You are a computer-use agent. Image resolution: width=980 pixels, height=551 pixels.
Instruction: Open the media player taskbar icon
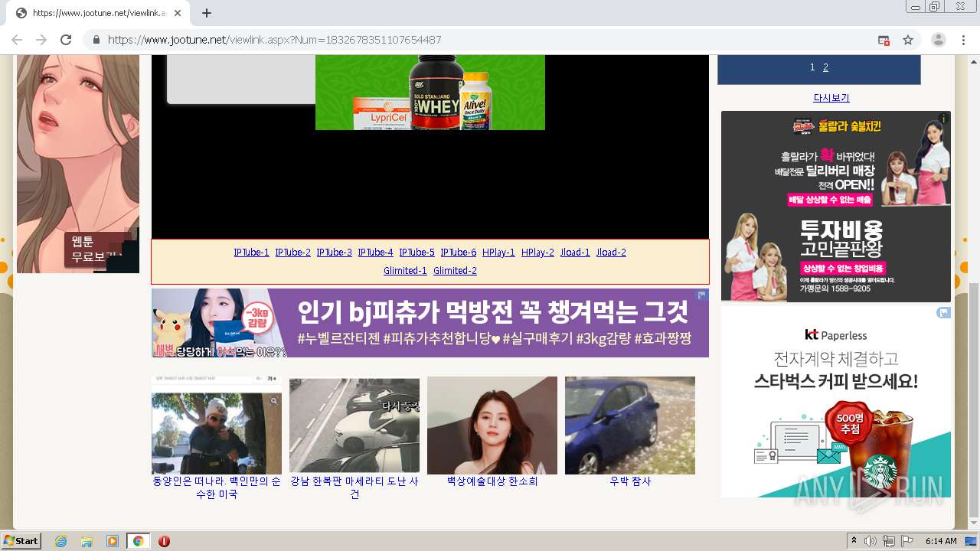point(113,541)
